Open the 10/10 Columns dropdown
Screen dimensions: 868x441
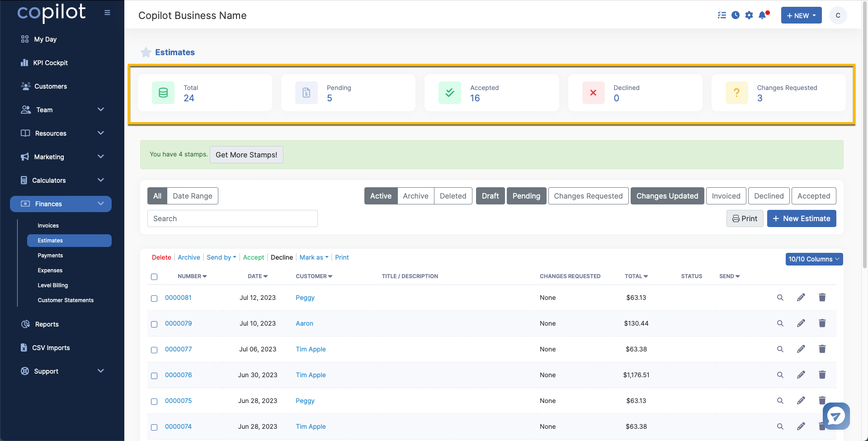click(x=814, y=259)
